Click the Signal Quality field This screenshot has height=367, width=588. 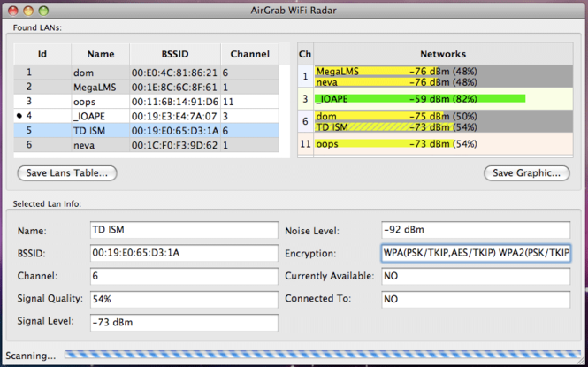(183, 299)
